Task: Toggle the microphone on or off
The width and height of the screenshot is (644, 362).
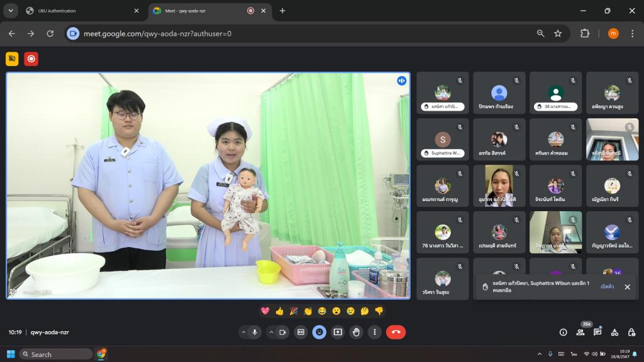Action: 255,332
